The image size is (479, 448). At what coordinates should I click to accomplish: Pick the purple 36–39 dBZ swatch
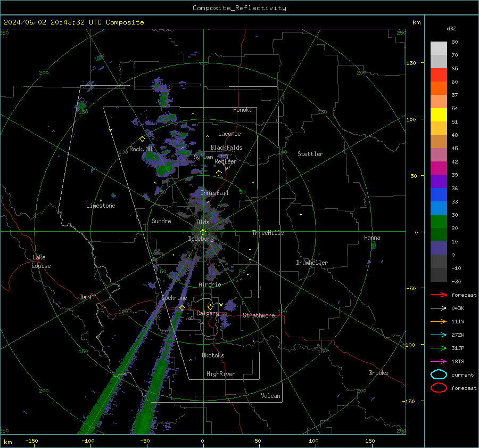pyautogui.click(x=439, y=181)
